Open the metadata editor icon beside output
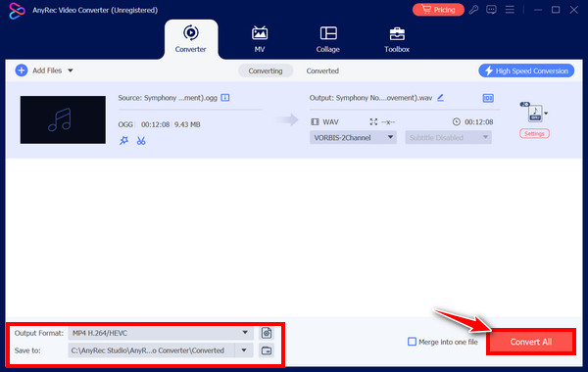Viewport: 588px width, 372px height. (488, 98)
